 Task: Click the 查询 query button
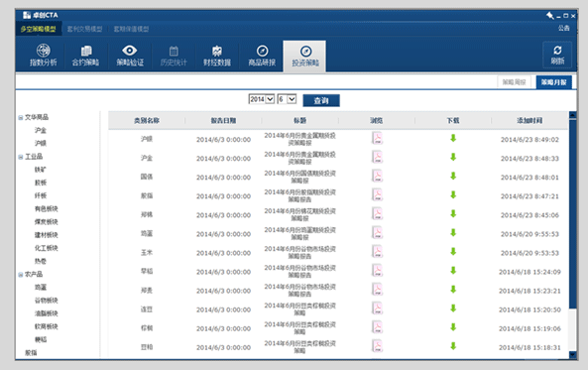321,100
